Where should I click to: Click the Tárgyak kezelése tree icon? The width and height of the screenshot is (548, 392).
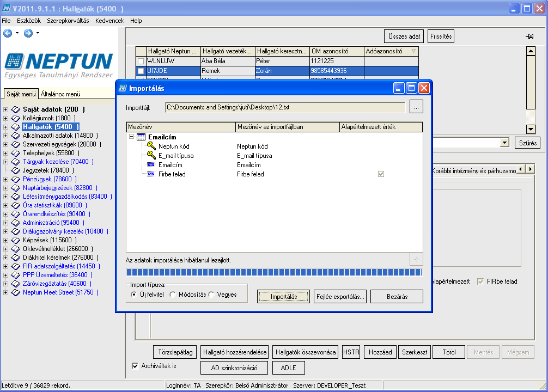point(16,162)
